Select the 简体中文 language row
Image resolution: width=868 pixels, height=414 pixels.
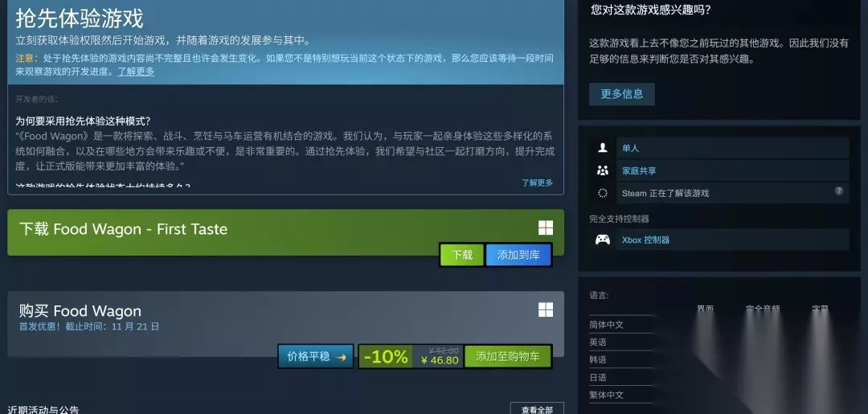[621, 325]
